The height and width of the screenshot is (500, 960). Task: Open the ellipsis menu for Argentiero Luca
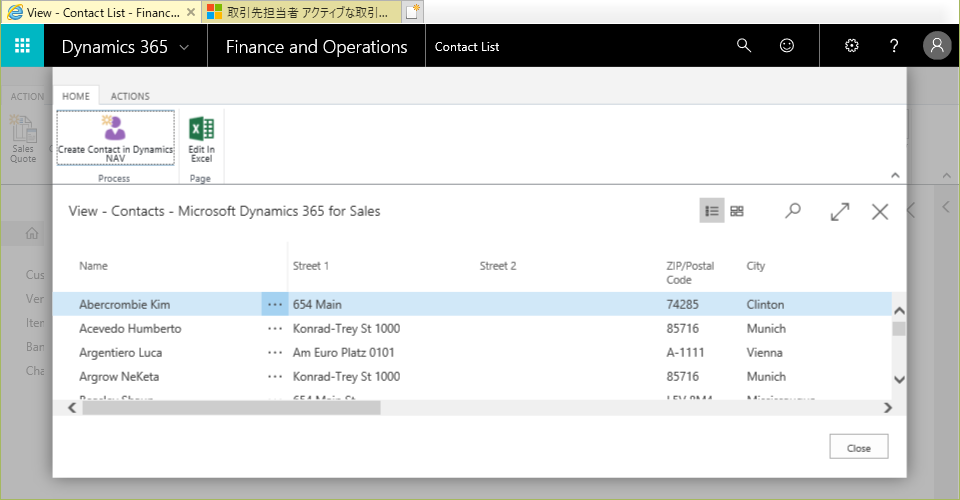[275, 353]
